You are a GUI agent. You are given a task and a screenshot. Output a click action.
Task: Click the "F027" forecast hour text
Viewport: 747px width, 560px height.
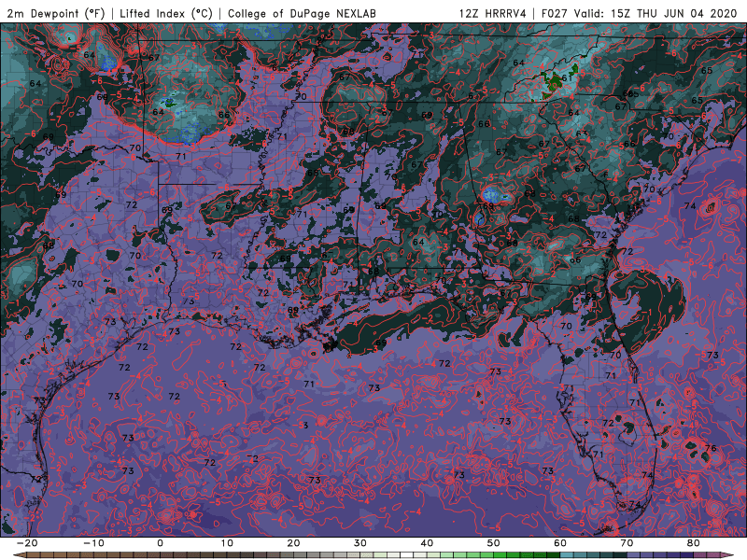(x=556, y=13)
